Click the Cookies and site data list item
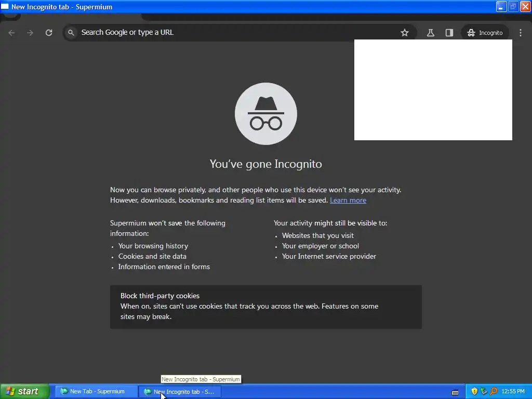 click(152, 256)
